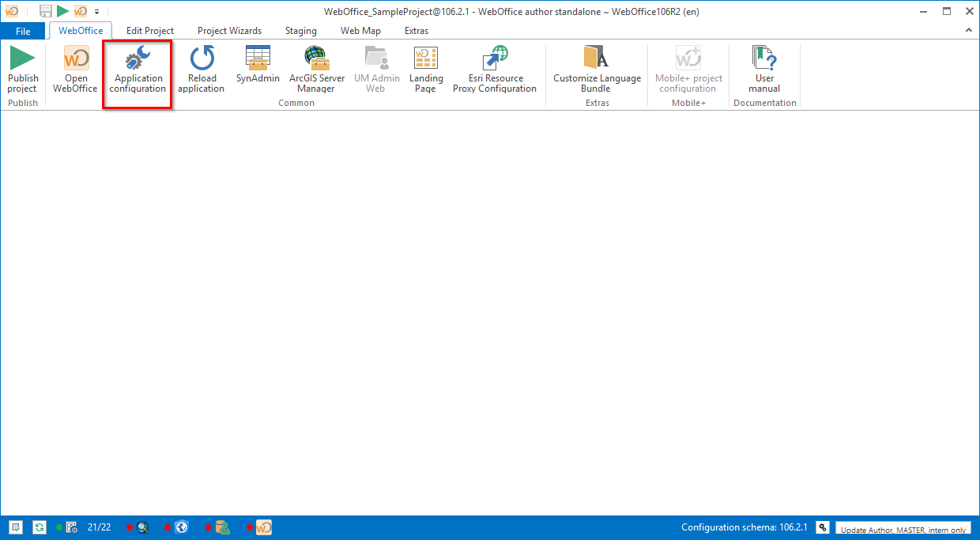Switch to the Edit Project tab
980x540 pixels.
click(x=149, y=30)
